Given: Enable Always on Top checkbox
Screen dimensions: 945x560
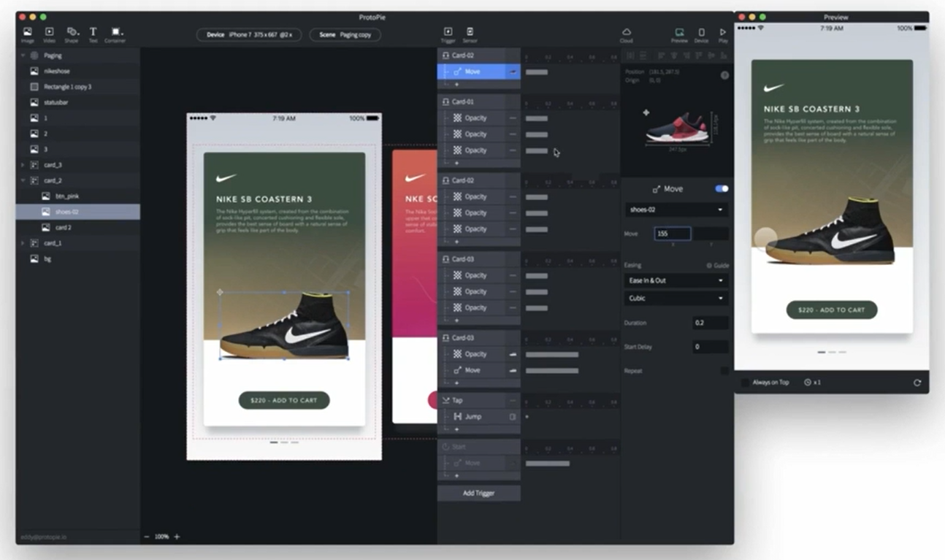Looking at the screenshot, I should click(745, 383).
